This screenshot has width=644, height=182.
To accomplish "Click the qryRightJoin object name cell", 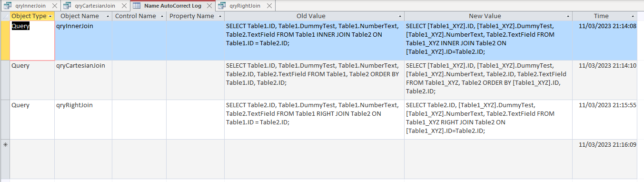I will click(x=83, y=120).
